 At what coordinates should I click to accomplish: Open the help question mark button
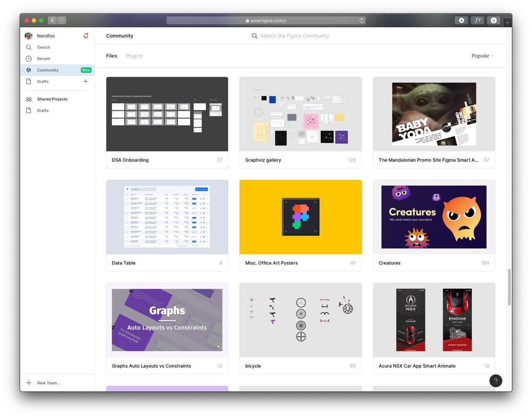point(495,381)
